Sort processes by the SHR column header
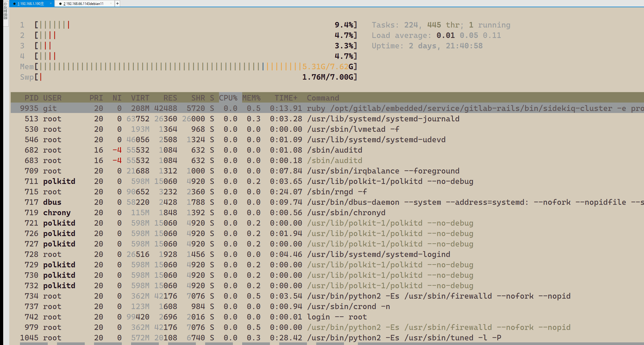The image size is (644, 345). pyautogui.click(x=198, y=98)
